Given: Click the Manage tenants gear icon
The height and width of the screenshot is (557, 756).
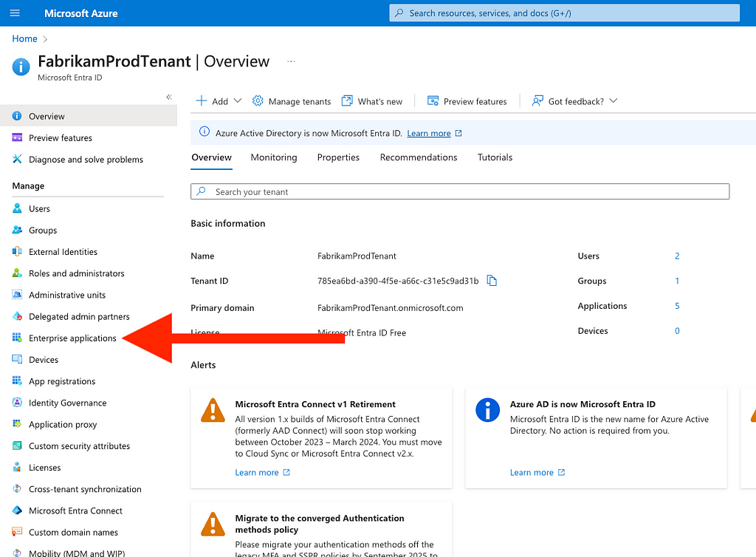Looking at the screenshot, I should tap(258, 100).
